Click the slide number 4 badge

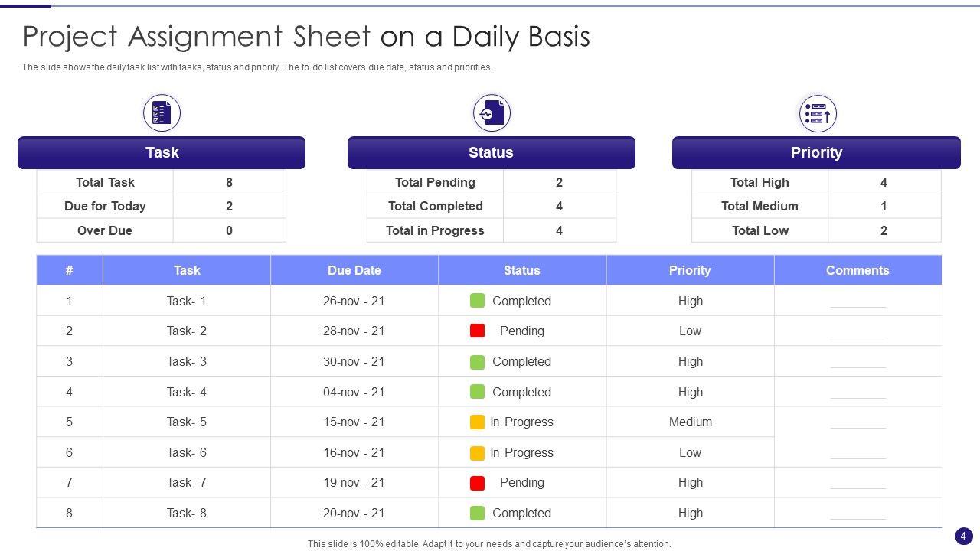tap(963, 536)
